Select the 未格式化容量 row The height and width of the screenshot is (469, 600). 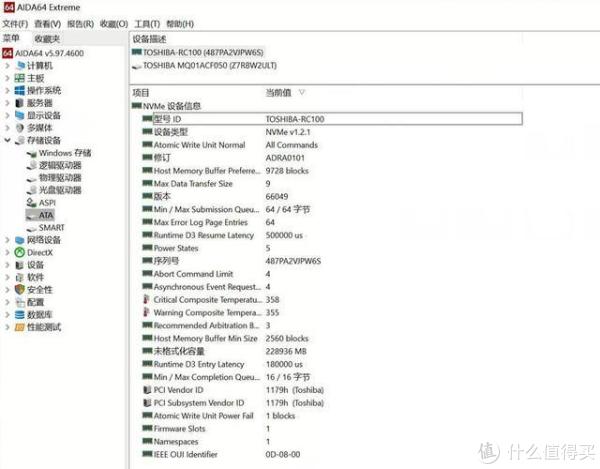[332, 351]
